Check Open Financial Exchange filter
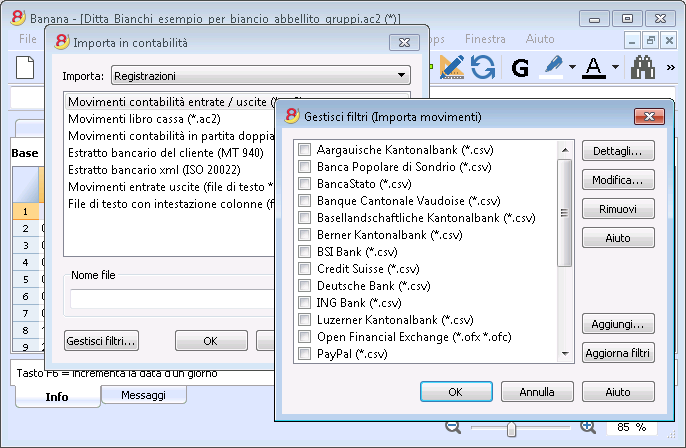The width and height of the screenshot is (686, 448). [x=304, y=337]
